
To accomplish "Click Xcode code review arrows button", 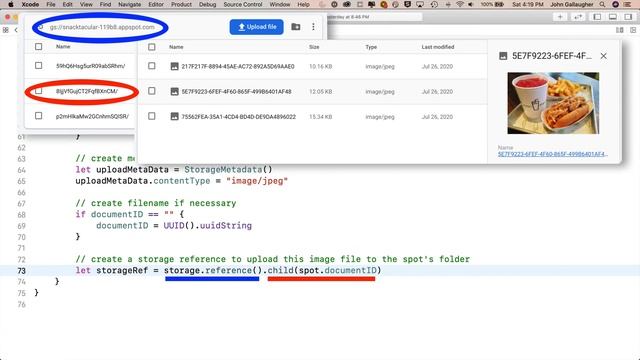I will 578,17.
